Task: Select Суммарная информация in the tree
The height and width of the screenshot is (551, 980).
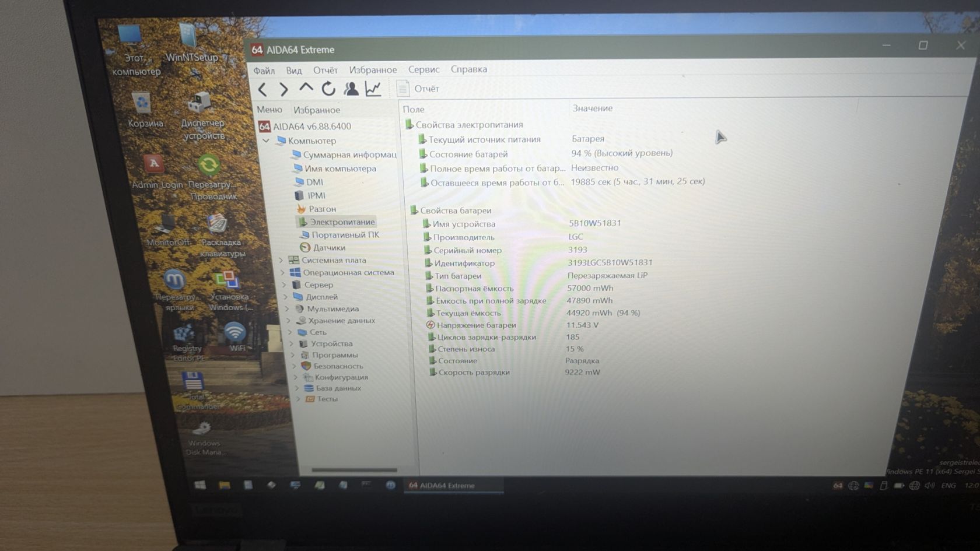Action: click(x=344, y=155)
